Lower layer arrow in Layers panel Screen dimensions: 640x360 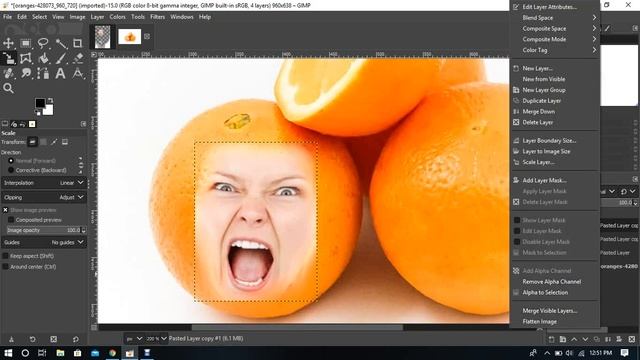click(x=585, y=339)
